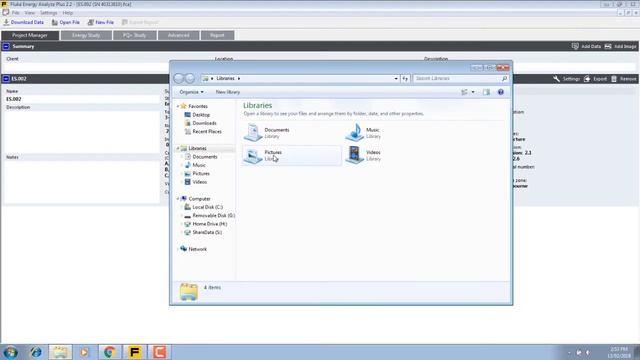
Task: Open the File menu
Action: (16, 13)
